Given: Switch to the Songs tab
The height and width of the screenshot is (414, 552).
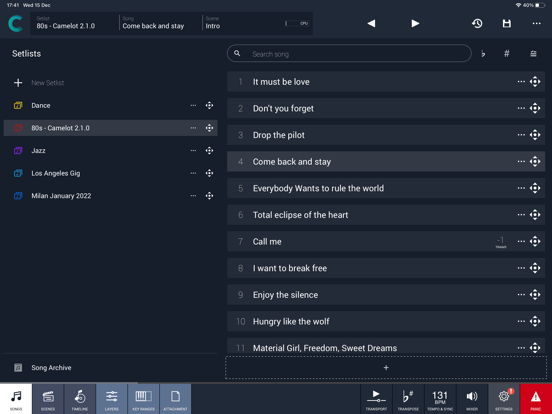Looking at the screenshot, I should [x=16, y=399].
